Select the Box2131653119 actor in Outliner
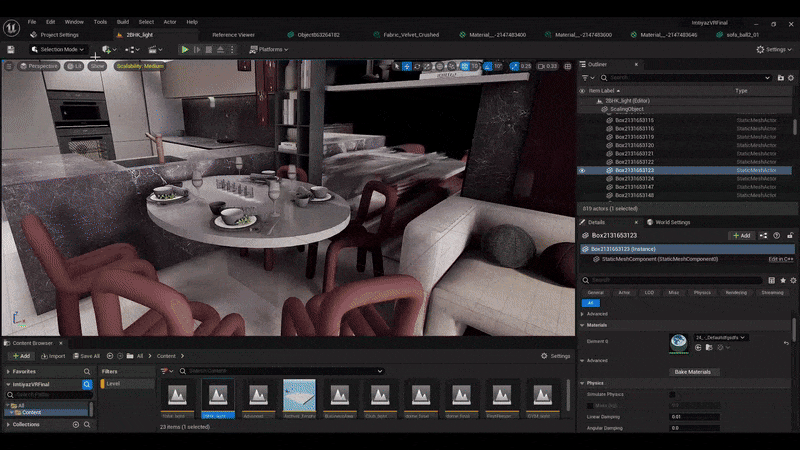Viewport: 800px width, 450px height. (634, 137)
